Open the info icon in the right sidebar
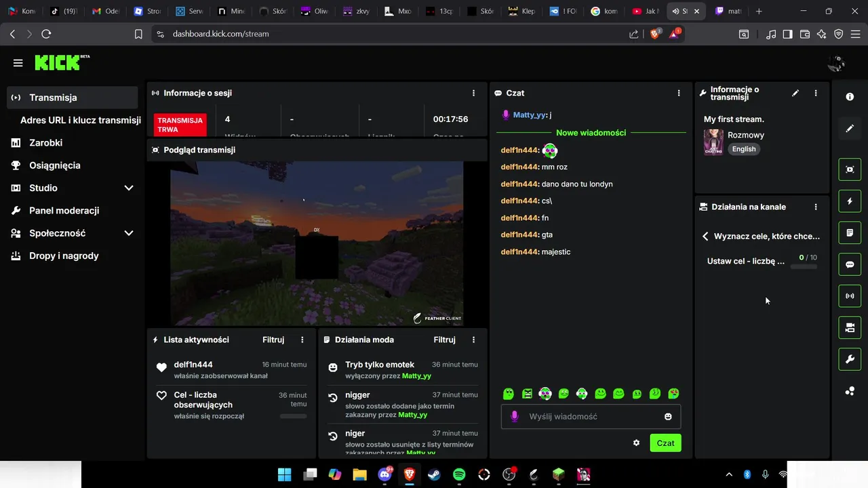 [x=850, y=97]
